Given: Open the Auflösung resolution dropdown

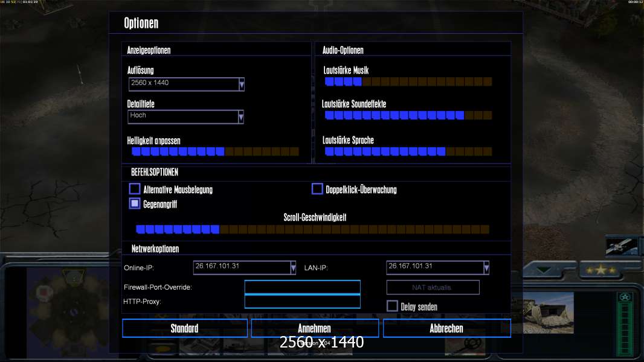Looking at the screenshot, I should 187,84.
